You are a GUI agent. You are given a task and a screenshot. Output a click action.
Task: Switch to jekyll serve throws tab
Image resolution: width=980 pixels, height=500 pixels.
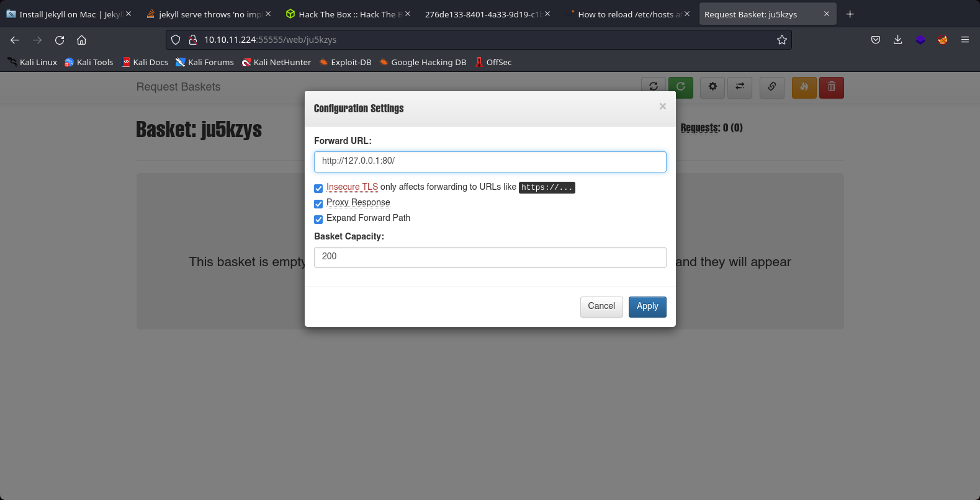(209, 14)
